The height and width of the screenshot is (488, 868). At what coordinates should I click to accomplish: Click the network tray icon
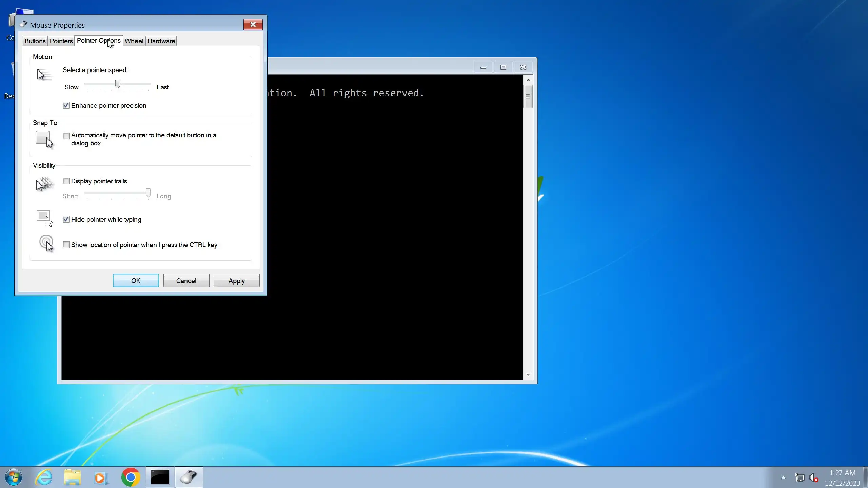[x=800, y=478]
